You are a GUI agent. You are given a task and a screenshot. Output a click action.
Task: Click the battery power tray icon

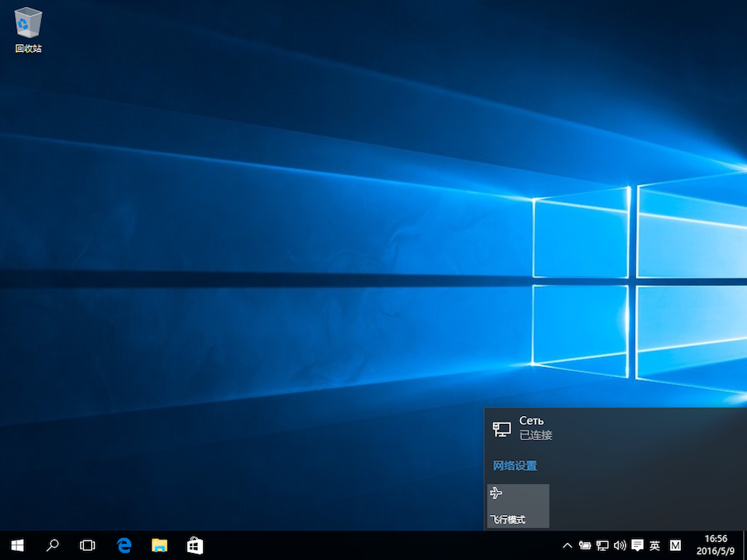click(585, 546)
